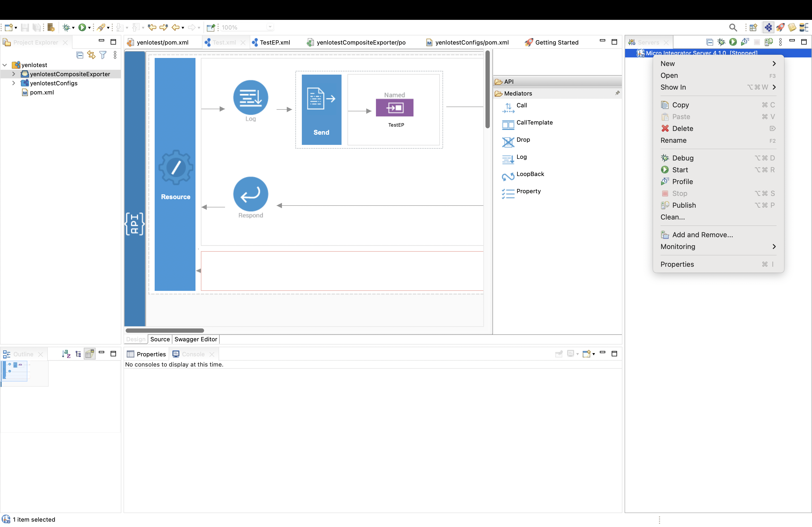Image resolution: width=812 pixels, height=527 pixels.
Task: Open the zoom 100% dropdown
Action: pyautogui.click(x=270, y=27)
